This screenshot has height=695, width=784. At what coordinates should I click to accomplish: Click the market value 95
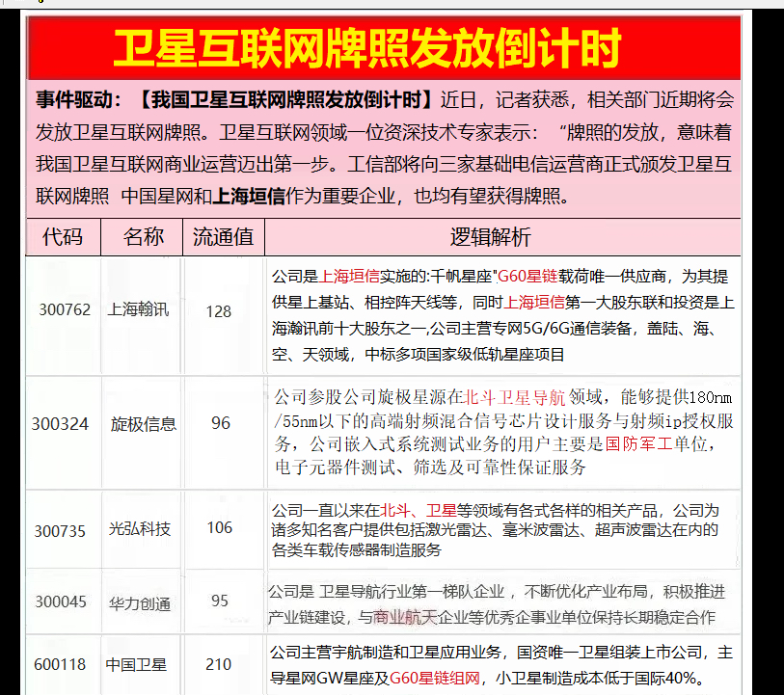[x=220, y=601]
